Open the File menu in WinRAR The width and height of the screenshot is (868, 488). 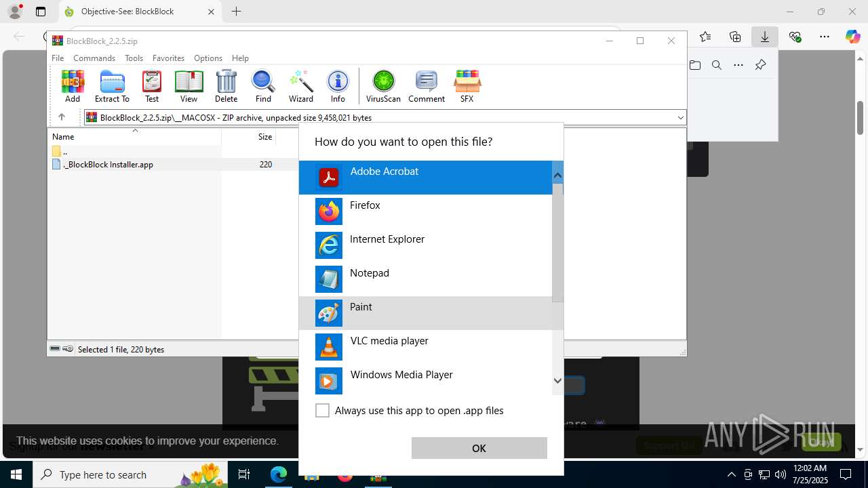click(x=58, y=58)
